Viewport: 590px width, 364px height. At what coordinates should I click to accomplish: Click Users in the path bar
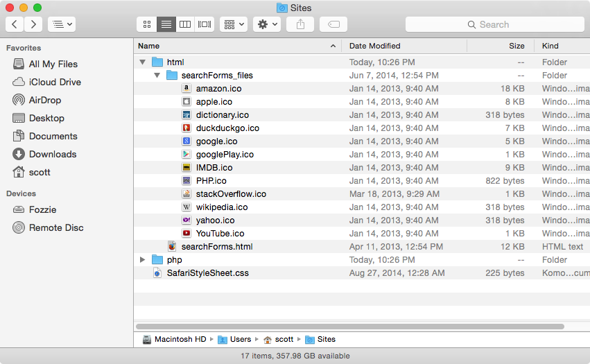[234, 340]
